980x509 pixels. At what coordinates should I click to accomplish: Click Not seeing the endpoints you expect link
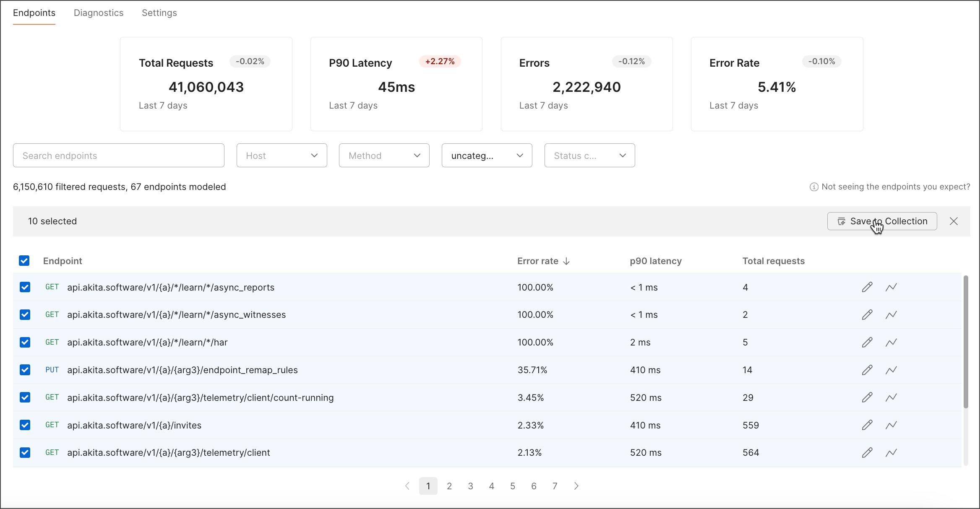coord(896,187)
